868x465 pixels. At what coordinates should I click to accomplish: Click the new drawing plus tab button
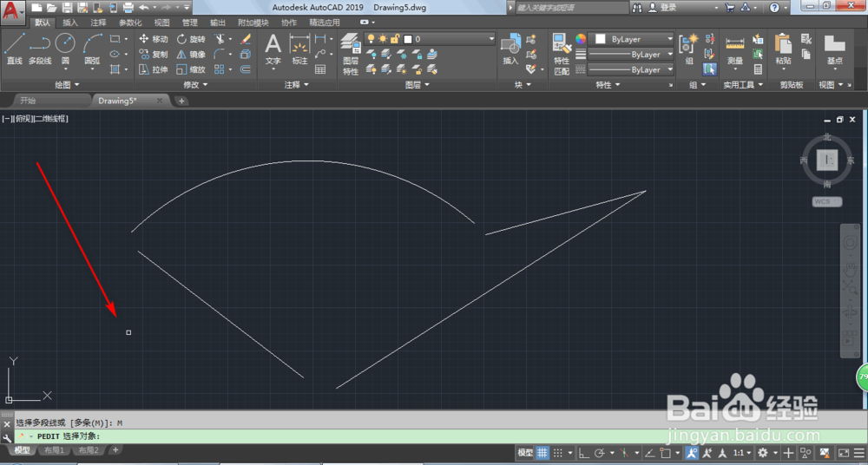[x=181, y=101]
